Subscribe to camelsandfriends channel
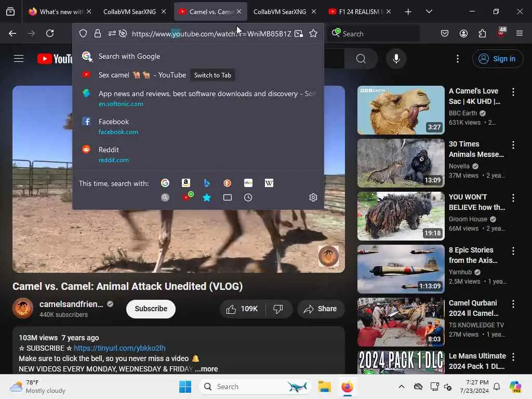 pos(151,309)
